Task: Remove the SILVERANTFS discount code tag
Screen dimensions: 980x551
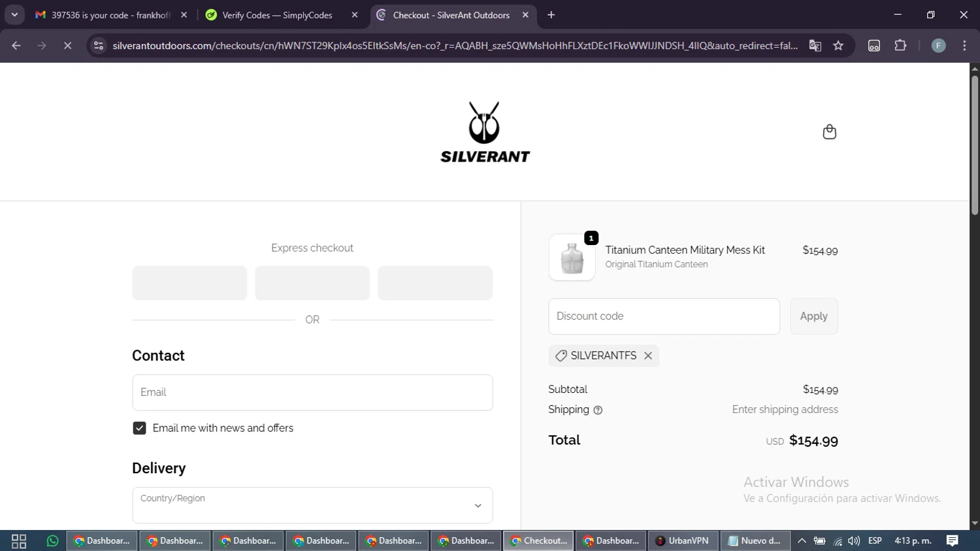Action: (648, 356)
